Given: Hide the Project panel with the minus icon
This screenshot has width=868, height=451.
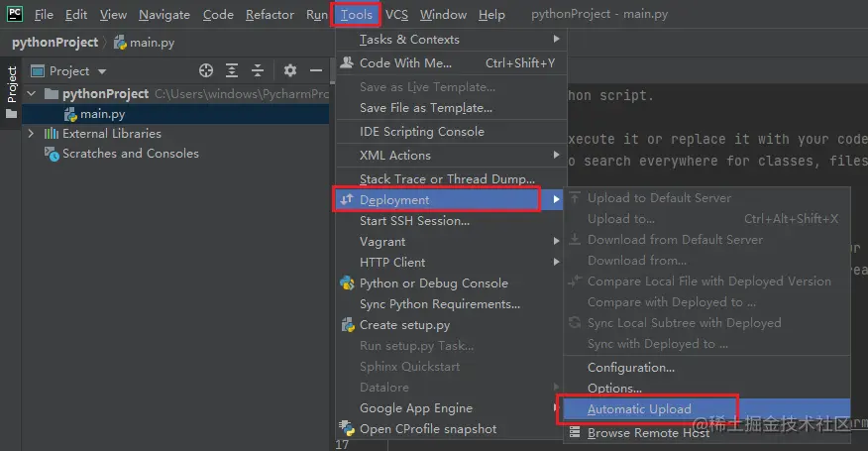Looking at the screenshot, I should [x=316, y=70].
